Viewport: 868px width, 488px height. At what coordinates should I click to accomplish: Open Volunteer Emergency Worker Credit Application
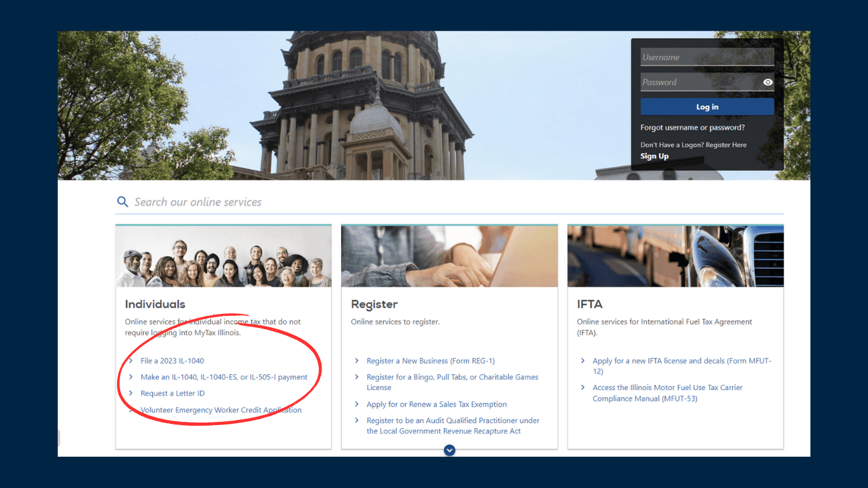point(220,410)
